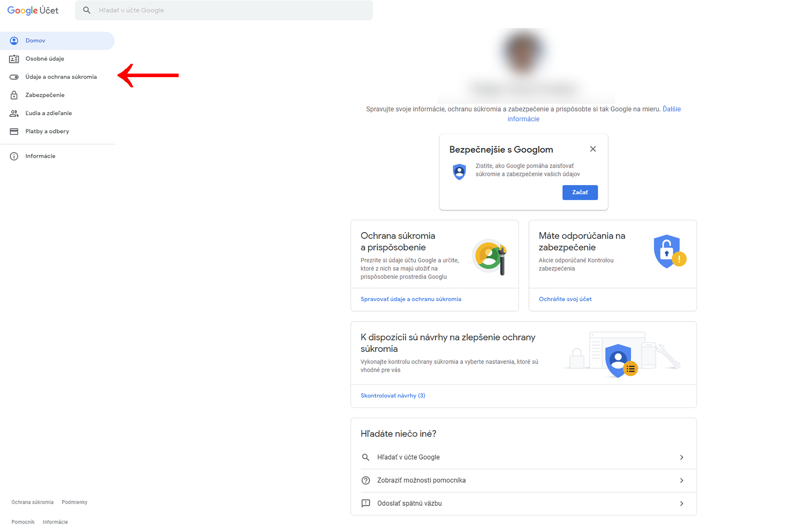Click the Osobné údaje ID card icon

[14, 59]
